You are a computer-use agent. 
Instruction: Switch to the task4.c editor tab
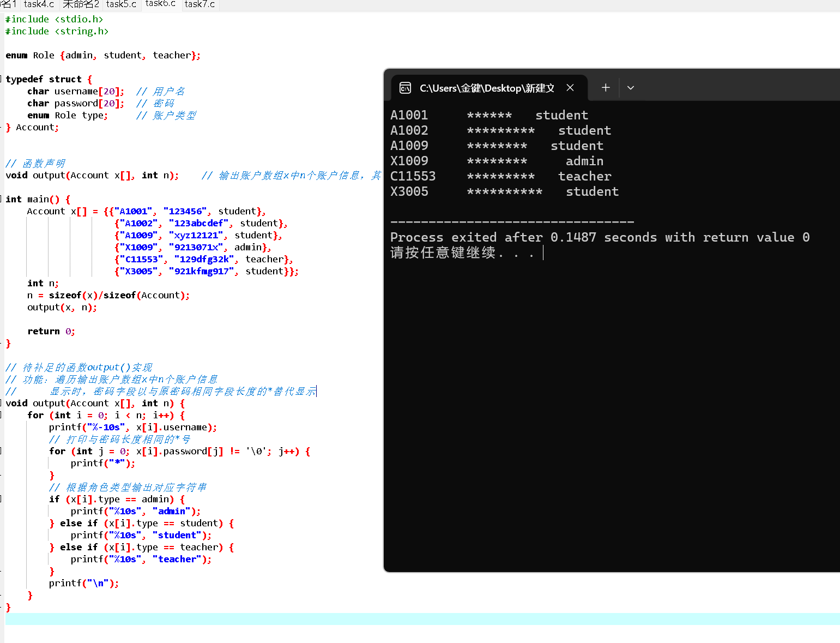[x=39, y=4]
